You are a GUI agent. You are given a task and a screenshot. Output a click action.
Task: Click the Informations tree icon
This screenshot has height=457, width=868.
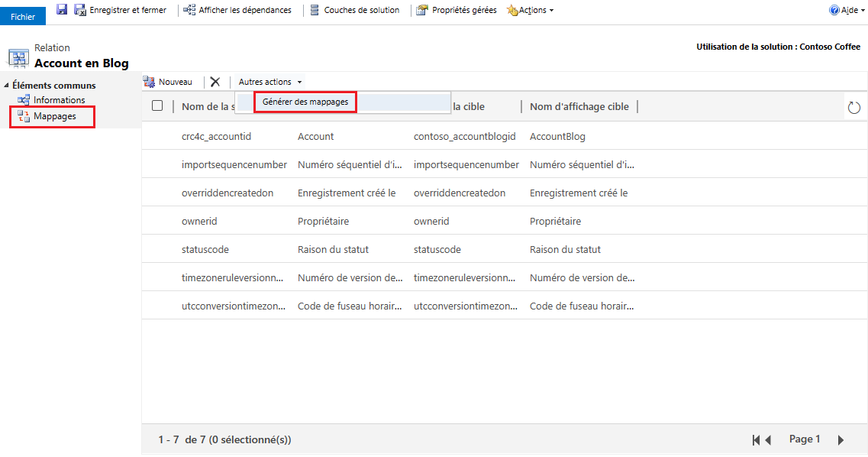tap(23, 100)
